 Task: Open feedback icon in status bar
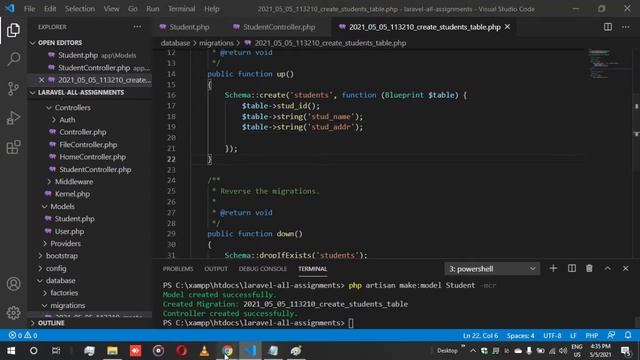[611, 335]
